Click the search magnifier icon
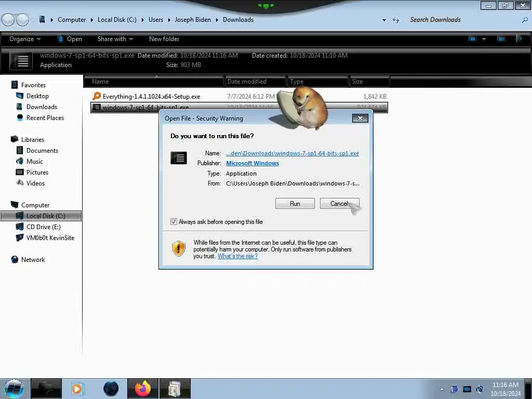Screen dimensions: 532x399 click(525, 20)
